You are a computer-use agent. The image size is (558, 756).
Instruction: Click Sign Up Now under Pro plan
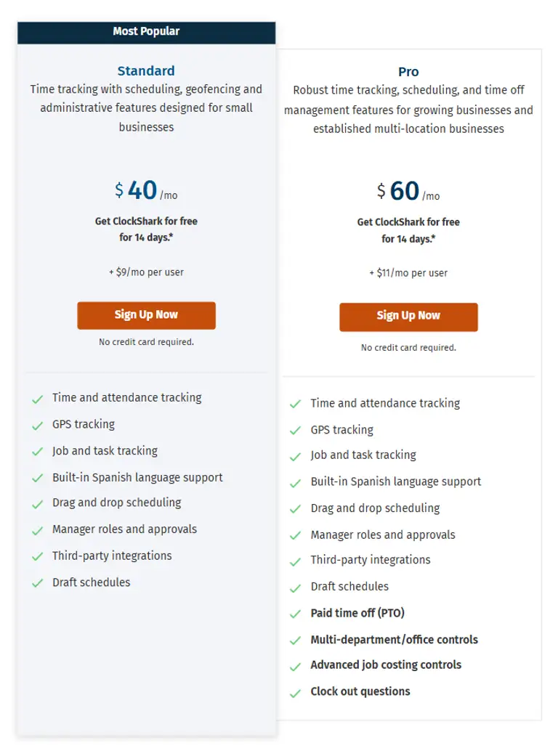click(x=408, y=316)
